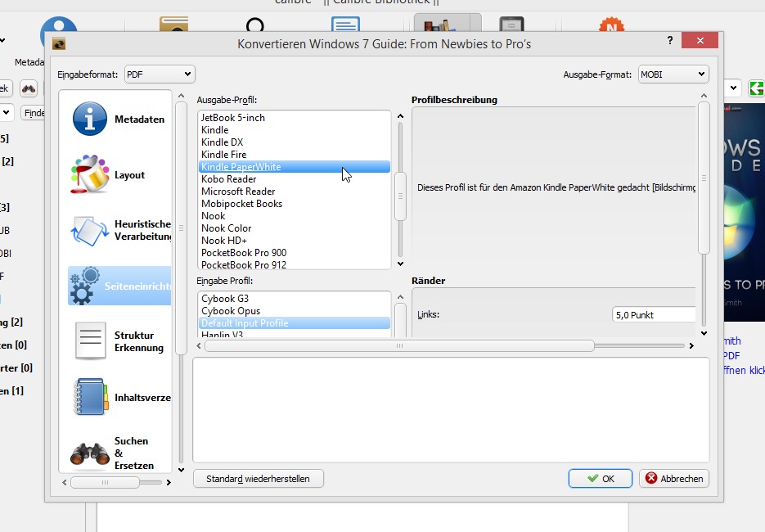Click sidebar horizontal scroll left arrow
Viewport: 765px width, 532px height.
tap(65, 482)
